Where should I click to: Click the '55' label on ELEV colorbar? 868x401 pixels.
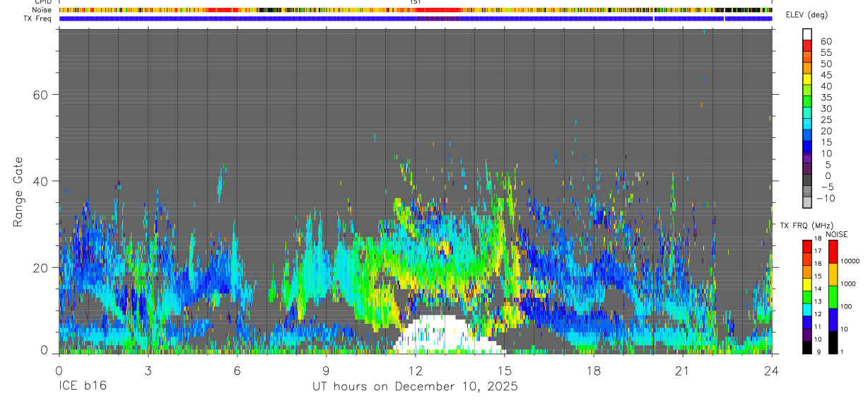[x=826, y=53]
